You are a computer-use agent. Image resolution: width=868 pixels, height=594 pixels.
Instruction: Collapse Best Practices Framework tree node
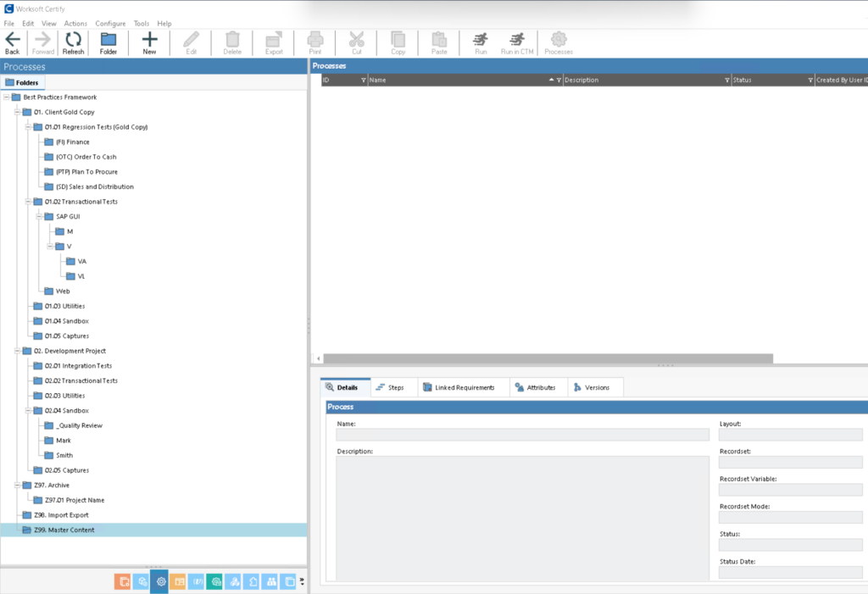coord(6,97)
